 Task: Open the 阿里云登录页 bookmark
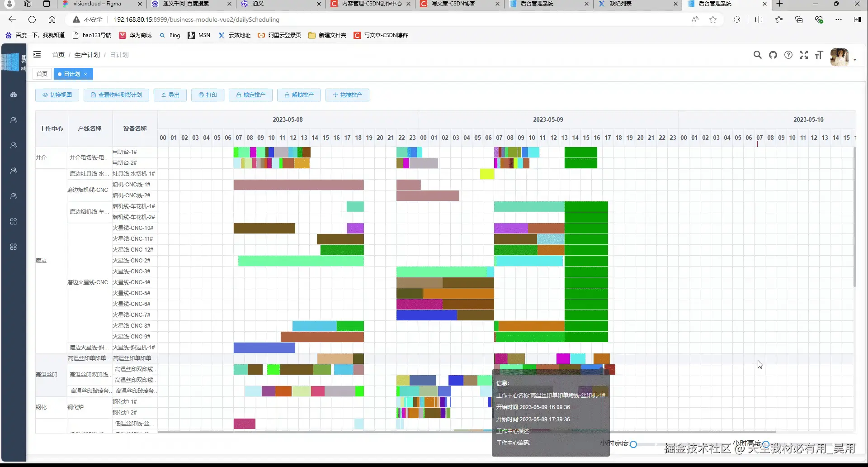279,35
